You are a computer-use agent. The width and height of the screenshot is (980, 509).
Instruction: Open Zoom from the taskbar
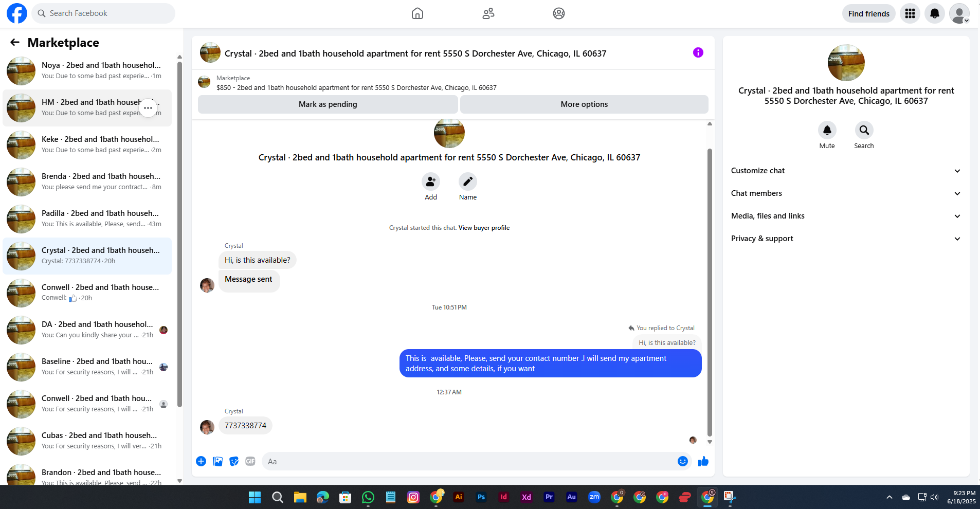pyautogui.click(x=594, y=497)
